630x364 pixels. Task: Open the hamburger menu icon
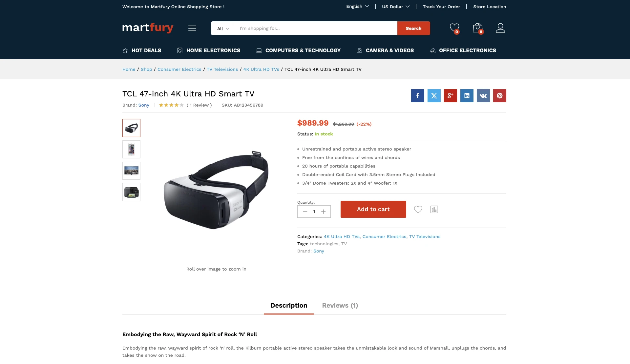[x=192, y=28]
